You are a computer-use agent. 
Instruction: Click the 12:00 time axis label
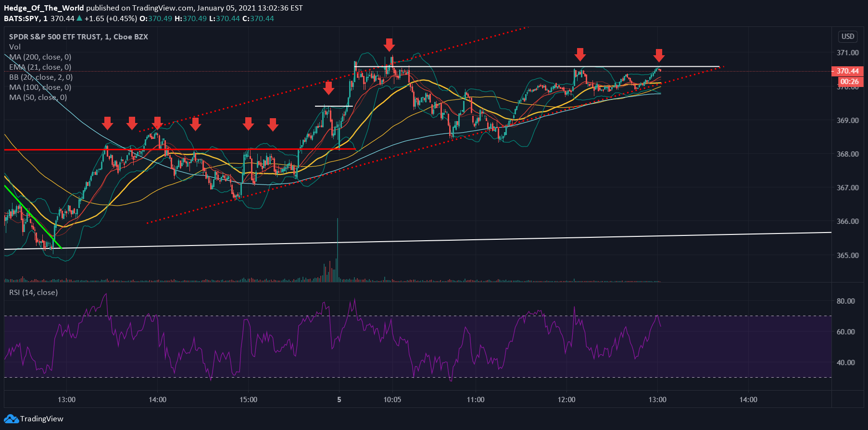pyautogui.click(x=566, y=400)
